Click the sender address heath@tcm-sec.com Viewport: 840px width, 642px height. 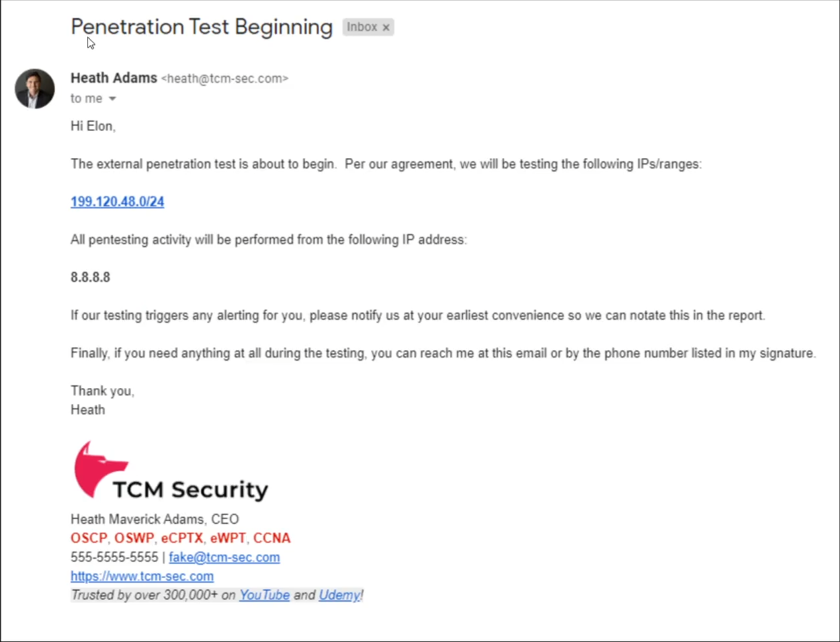click(225, 79)
